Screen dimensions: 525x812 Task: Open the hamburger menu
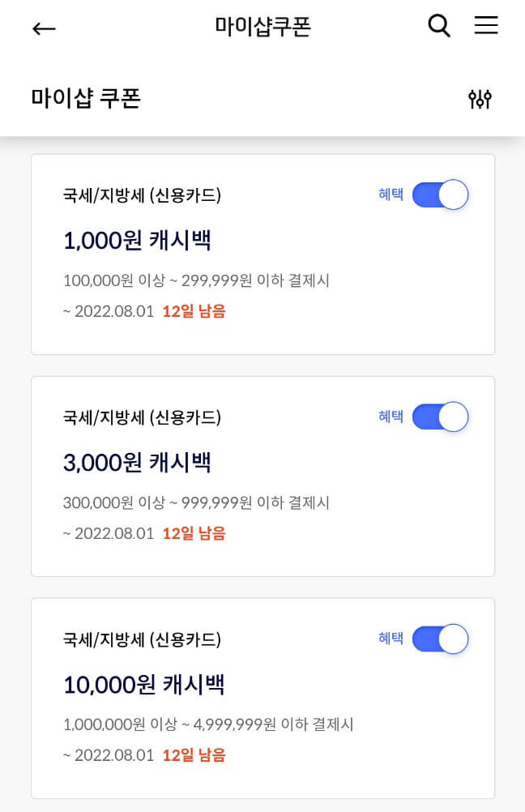(x=485, y=25)
